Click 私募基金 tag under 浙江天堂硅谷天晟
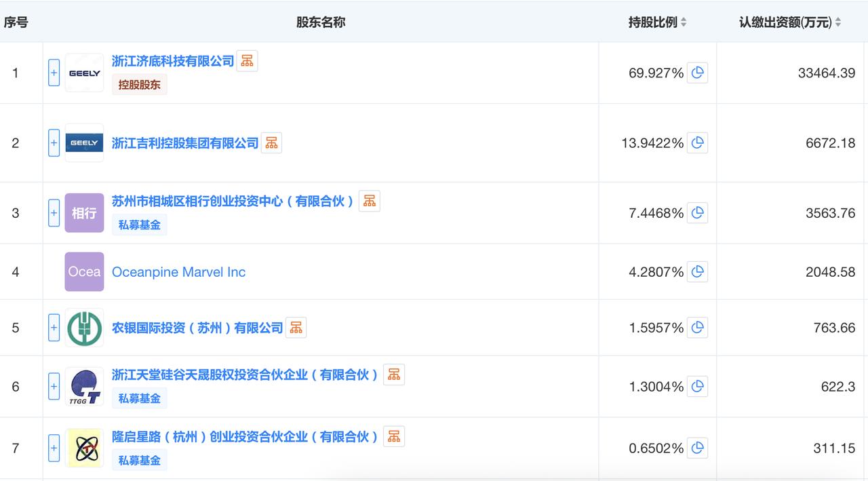Viewport: 868px width, 481px height. tap(139, 398)
